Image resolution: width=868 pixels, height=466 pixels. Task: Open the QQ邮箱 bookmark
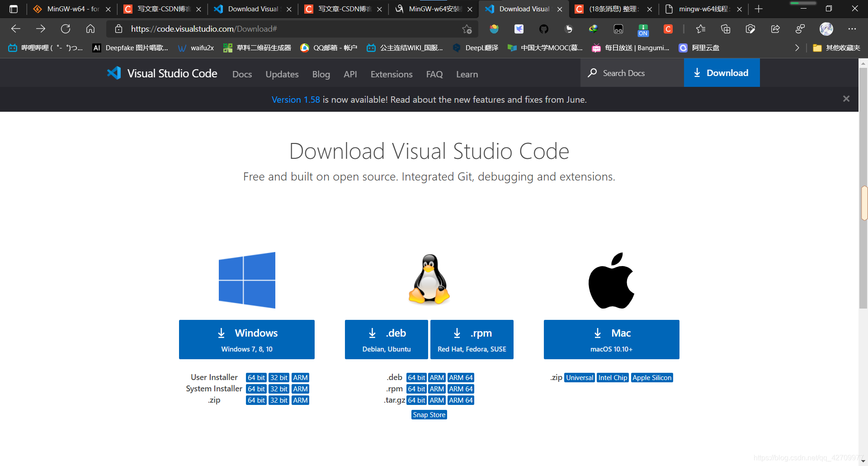click(329, 48)
